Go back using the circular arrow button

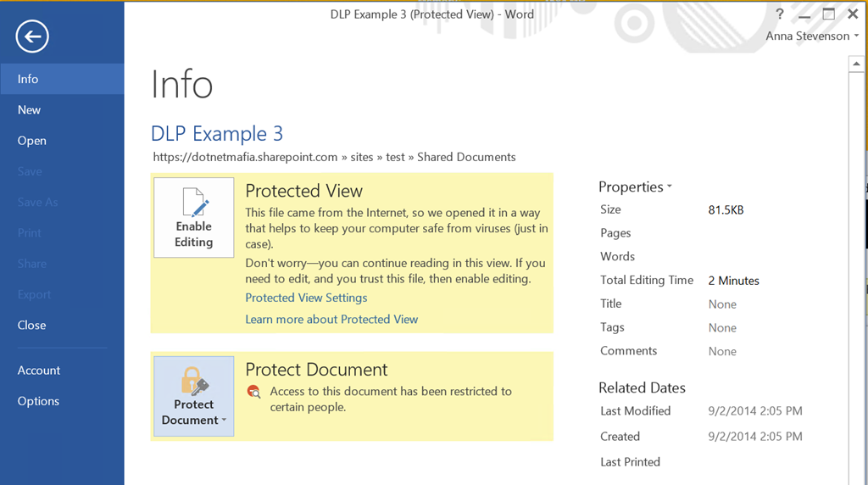(x=32, y=36)
